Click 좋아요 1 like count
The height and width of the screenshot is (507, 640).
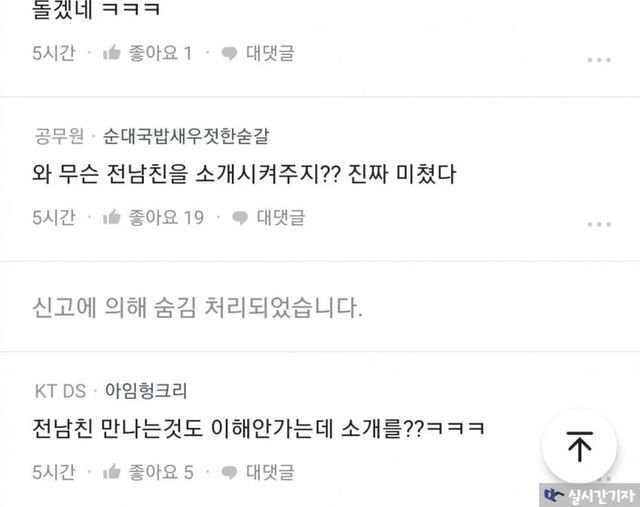coord(160,53)
